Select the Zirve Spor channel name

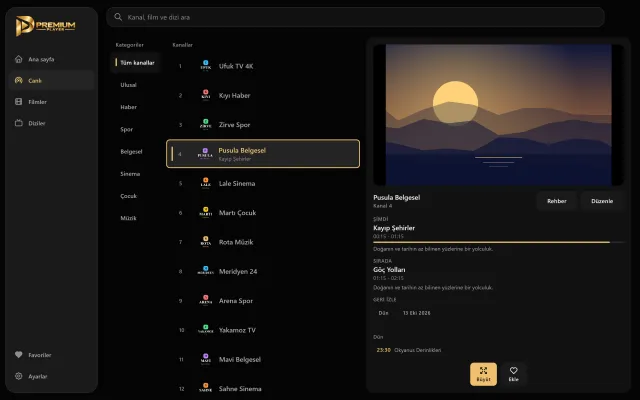234,124
